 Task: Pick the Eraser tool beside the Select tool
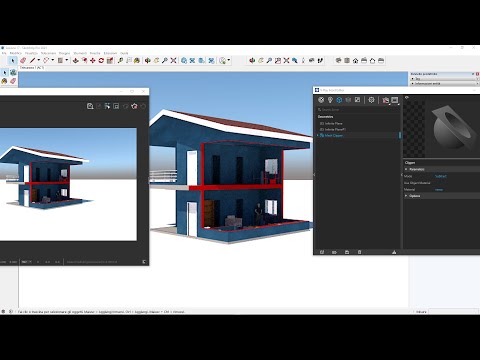click(x=23, y=60)
